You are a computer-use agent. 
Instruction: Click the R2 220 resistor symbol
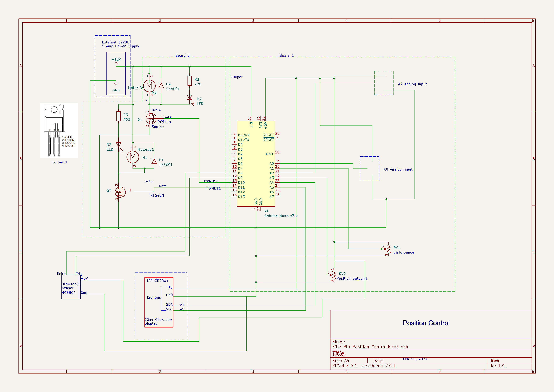(190, 81)
